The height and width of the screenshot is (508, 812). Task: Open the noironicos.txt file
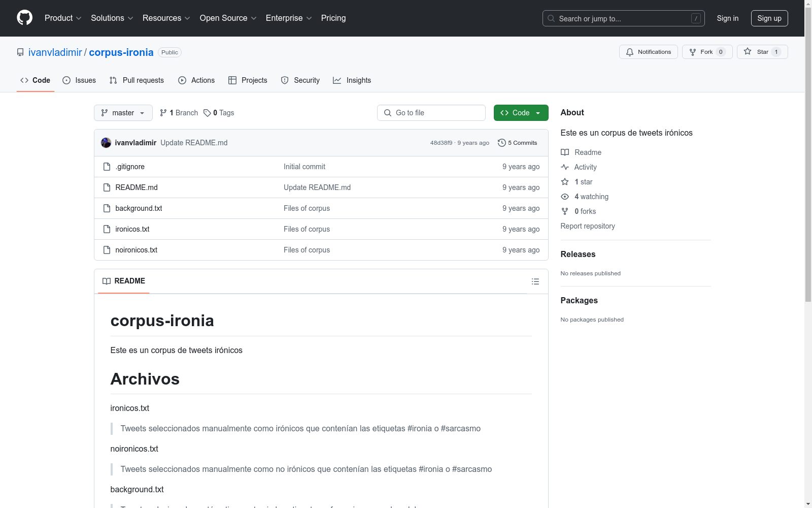pos(137,250)
